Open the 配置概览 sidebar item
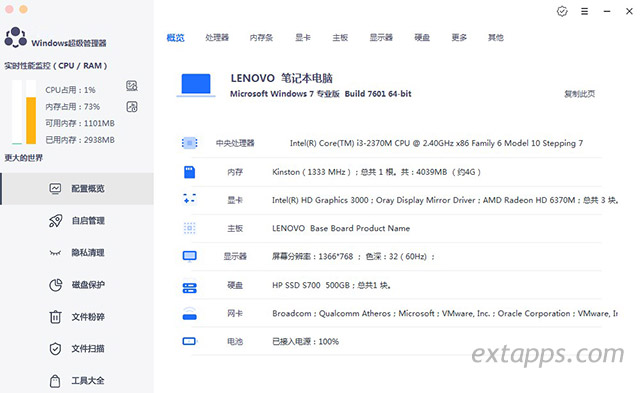640x393 pixels. [x=78, y=189]
